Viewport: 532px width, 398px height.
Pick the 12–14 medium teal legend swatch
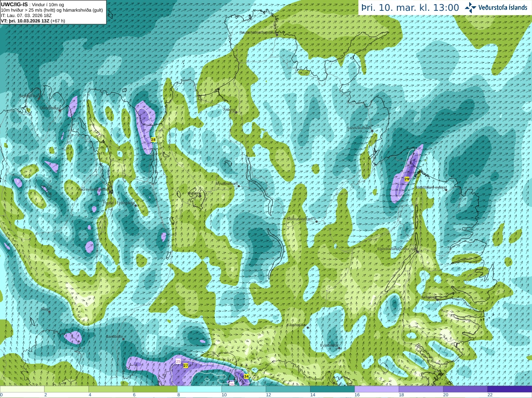point(288,389)
